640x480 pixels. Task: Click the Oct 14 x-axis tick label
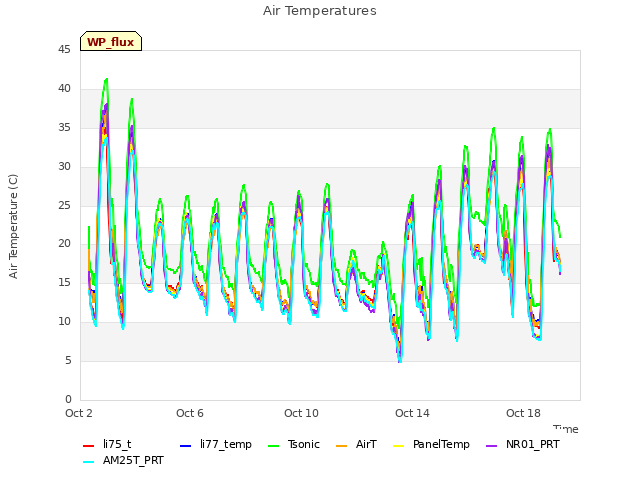click(x=412, y=413)
